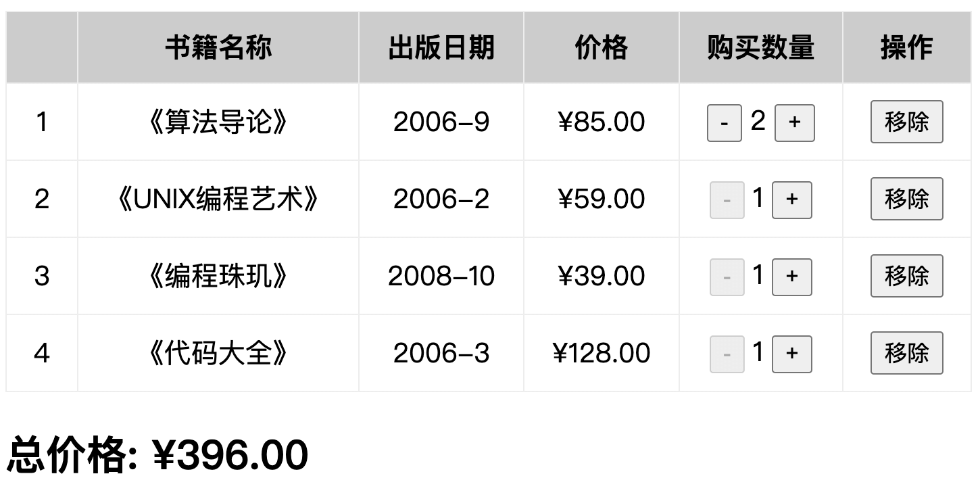Click the 操作 column header
This screenshot has width=980, height=499.
coord(906,48)
